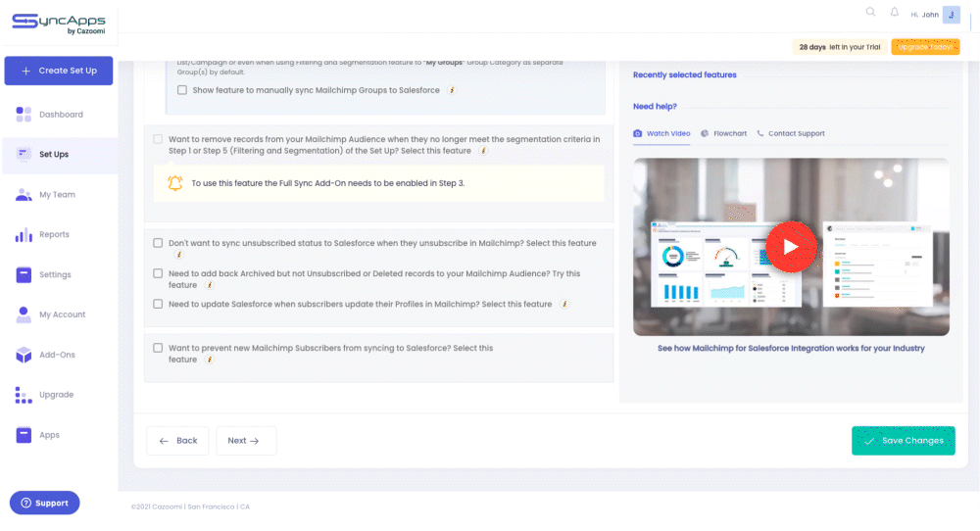Open Settings from sidebar
Viewport: 980px width, 531px height.
(55, 274)
